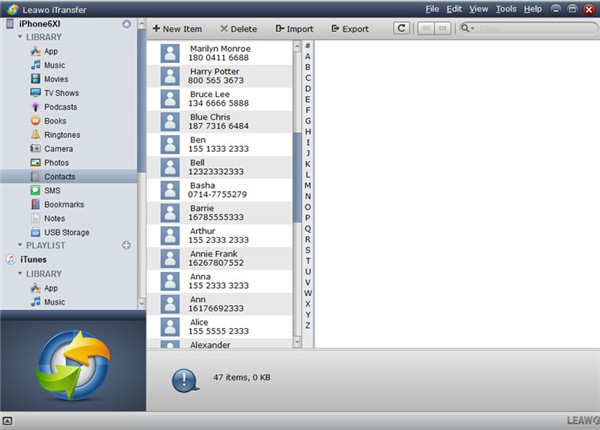
Task: Click the eject icon next to iPhone6XI
Action: point(126,24)
